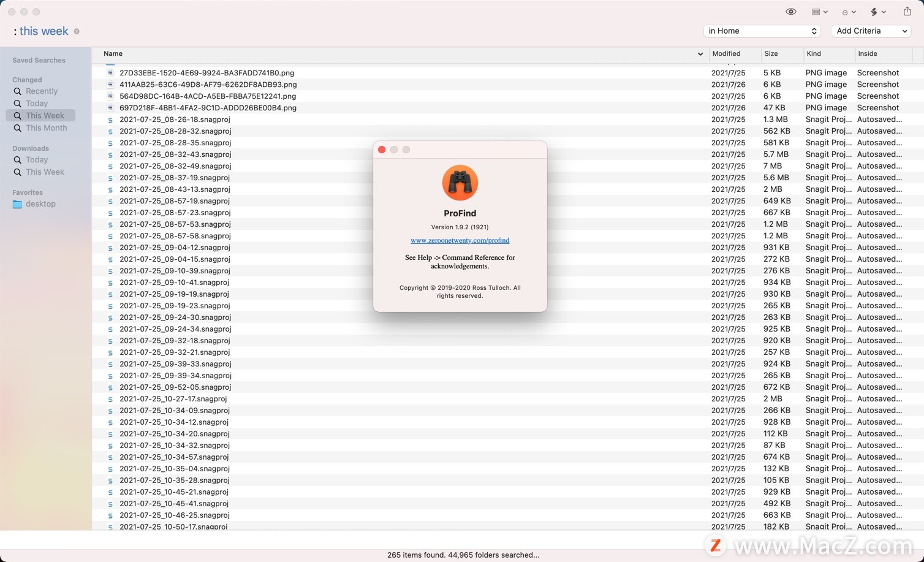Image resolution: width=924 pixels, height=562 pixels.
Task: Open the zeroonetwenty.com/profind link
Action: click(460, 240)
